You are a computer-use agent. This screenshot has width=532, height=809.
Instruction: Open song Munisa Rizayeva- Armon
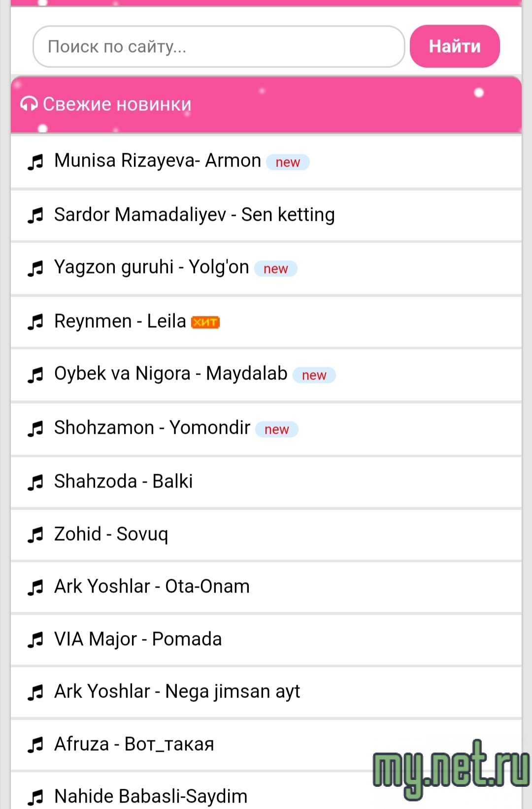(158, 161)
